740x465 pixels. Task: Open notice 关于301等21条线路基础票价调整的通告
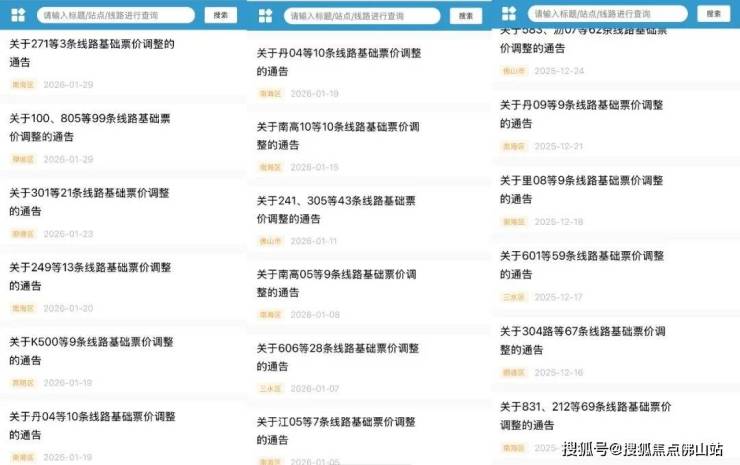[89, 202]
